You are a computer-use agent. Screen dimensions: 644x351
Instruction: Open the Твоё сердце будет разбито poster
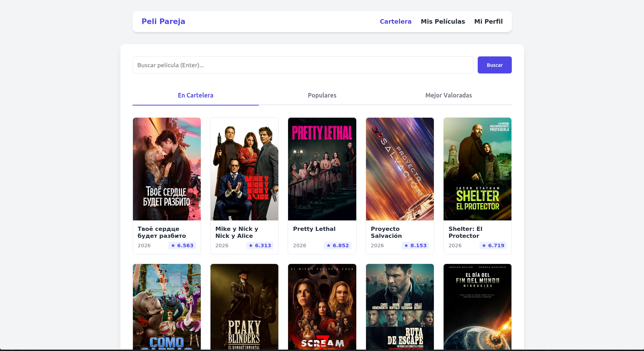pyautogui.click(x=167, y=169)
